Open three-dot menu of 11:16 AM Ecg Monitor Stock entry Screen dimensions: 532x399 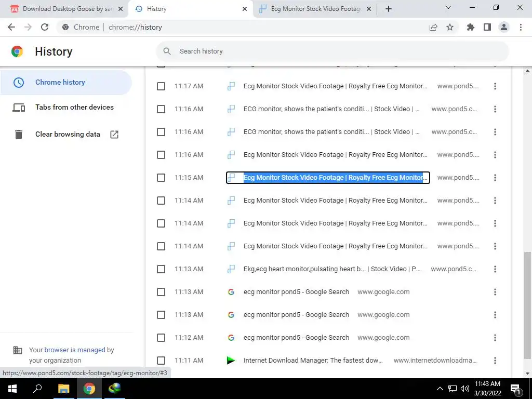495,155
